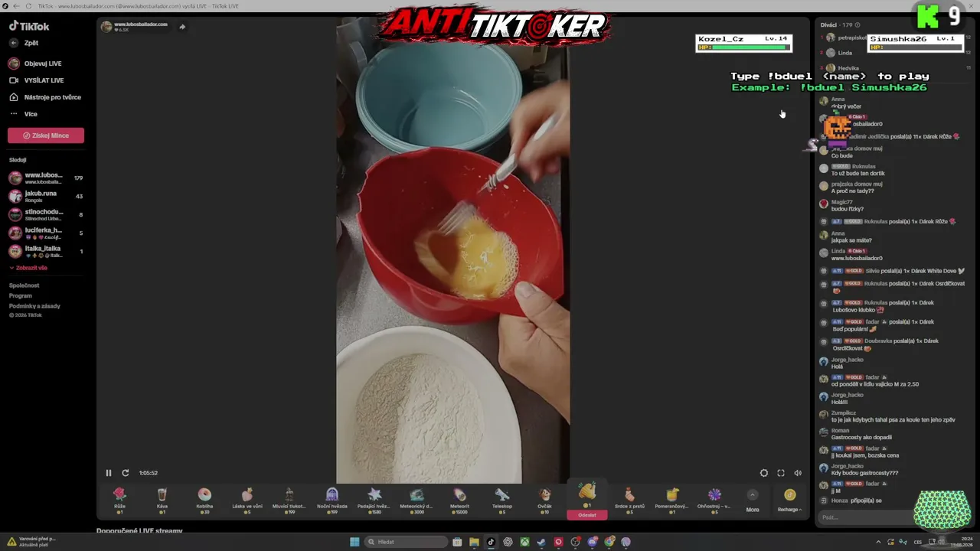Pause the live video playback

pos(109,473)
